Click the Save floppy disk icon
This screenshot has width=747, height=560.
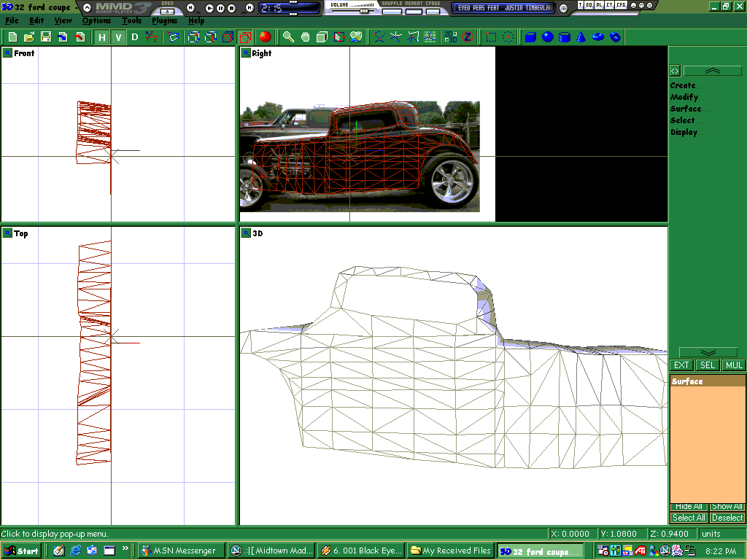[x=46, y=37]
